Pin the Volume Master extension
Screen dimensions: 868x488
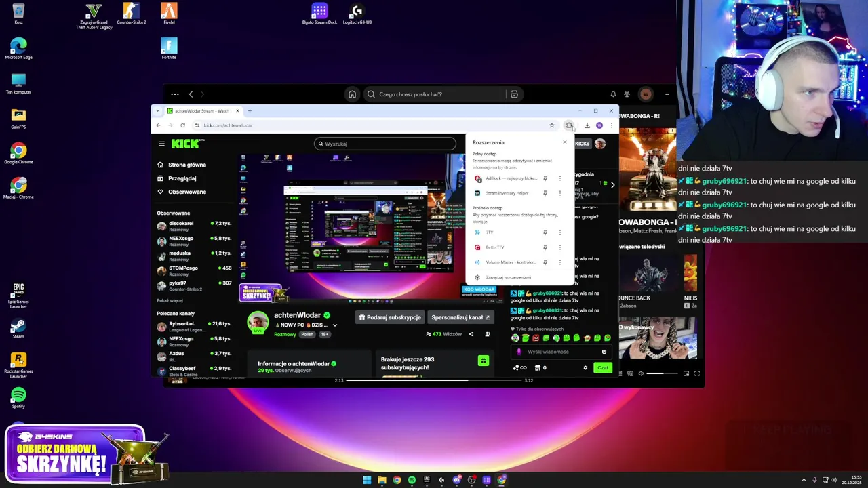[545, 262]
